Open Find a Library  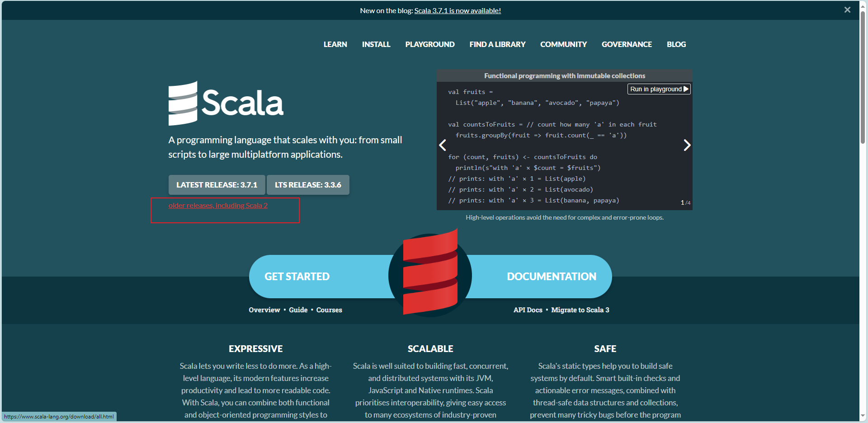click(x=497, y=44)
